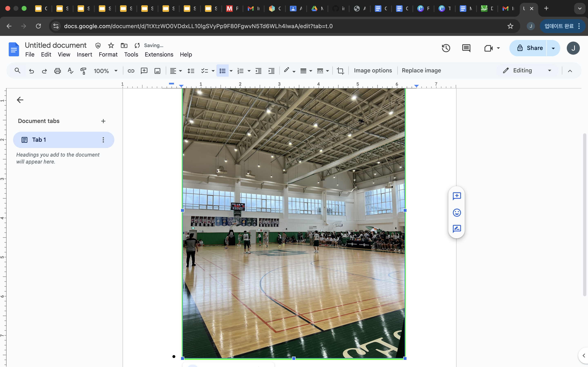Screen dimensions: 588x367
Task: Open the Insert menu
Action: [84, 54]
